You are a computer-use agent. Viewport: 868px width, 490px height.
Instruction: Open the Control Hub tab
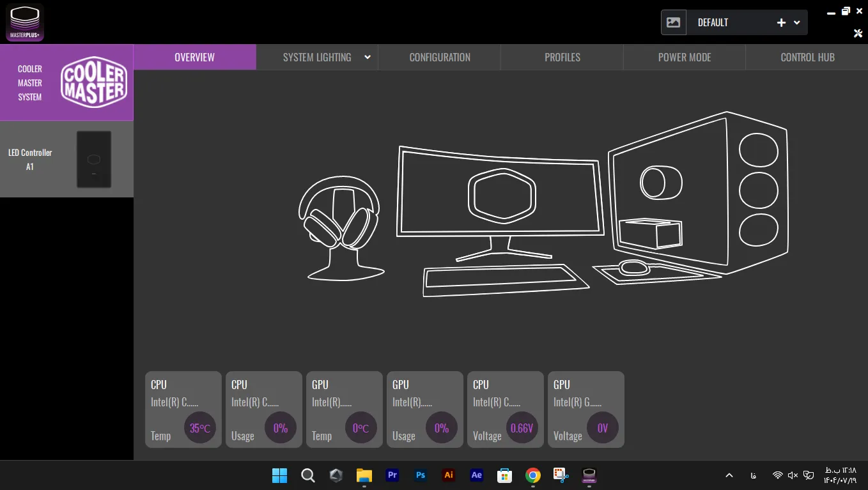click(x=807, y=57)
